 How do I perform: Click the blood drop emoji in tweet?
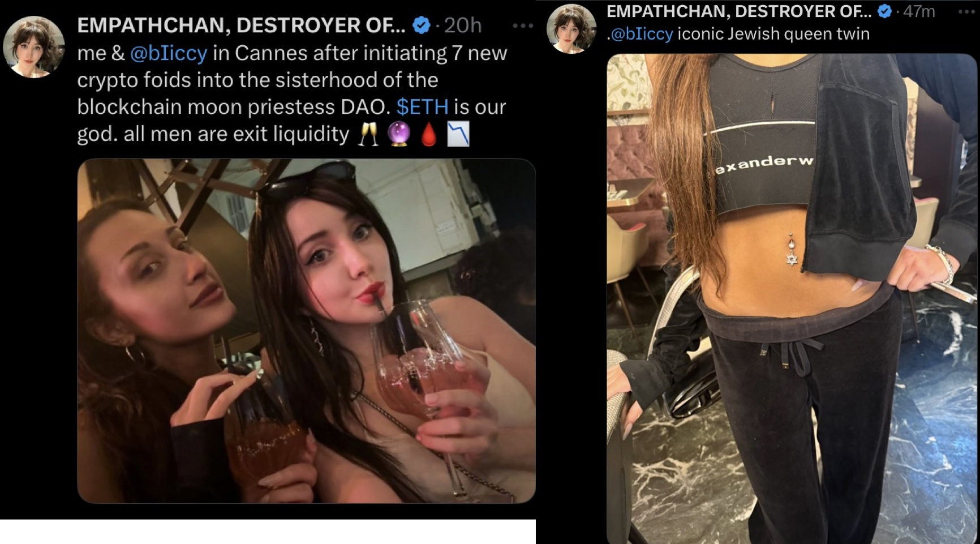429,135
